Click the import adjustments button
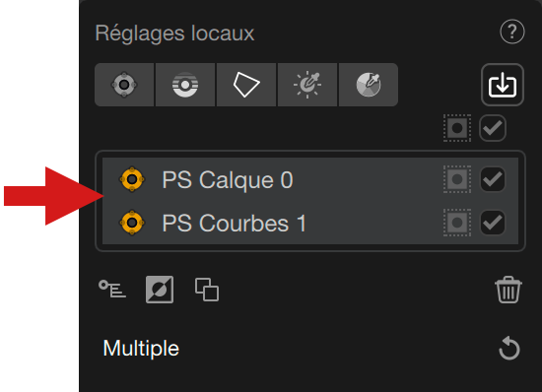Viewport: 542px width, 392px height. 503,85
